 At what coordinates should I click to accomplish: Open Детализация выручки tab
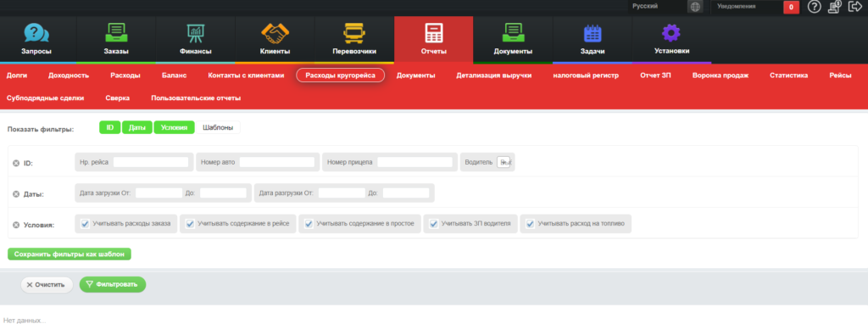(x=494, y=75)
